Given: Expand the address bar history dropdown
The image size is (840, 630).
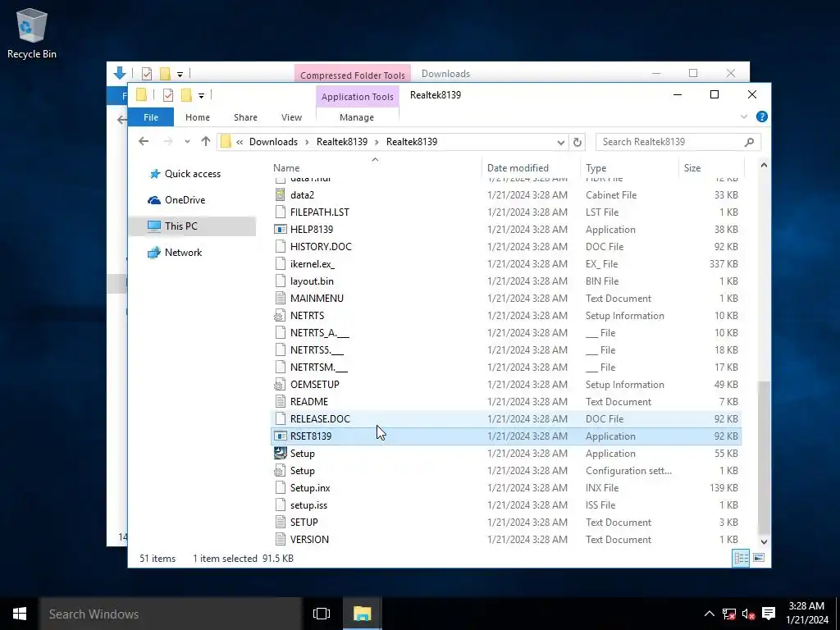Looking at the screenshot, I should click(560, 143).
